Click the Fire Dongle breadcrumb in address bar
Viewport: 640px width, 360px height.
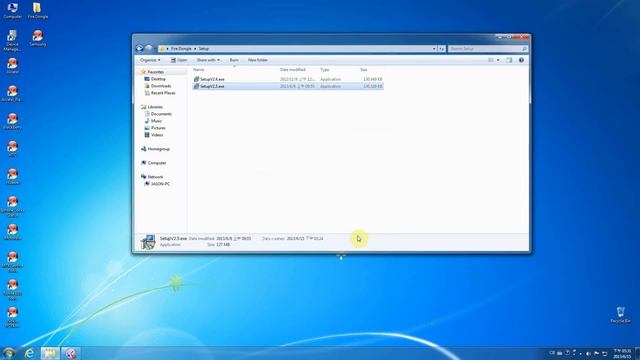tap(181, 49)
